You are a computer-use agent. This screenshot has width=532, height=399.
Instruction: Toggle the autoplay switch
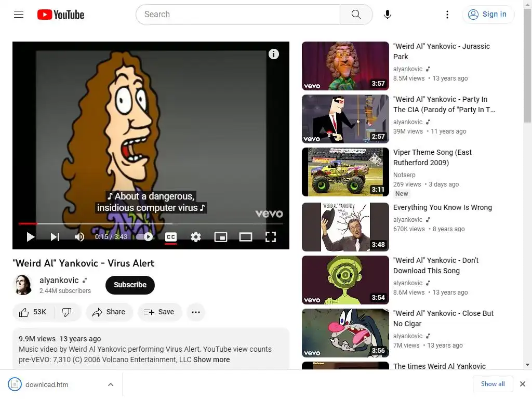click(144, 237)
